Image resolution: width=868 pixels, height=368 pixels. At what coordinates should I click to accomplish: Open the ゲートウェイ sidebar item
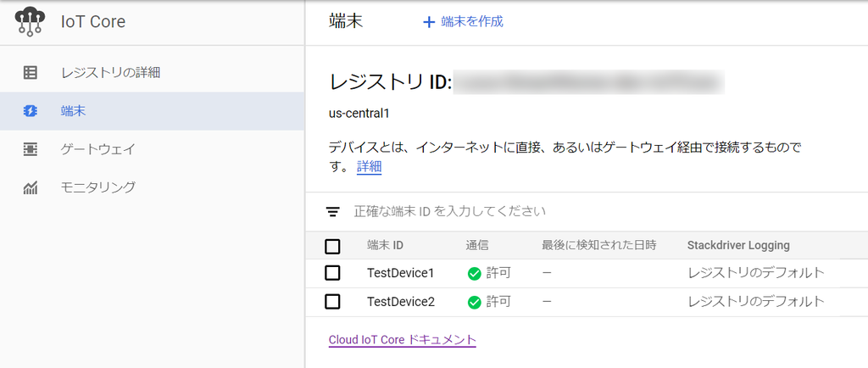click(97, 149)
